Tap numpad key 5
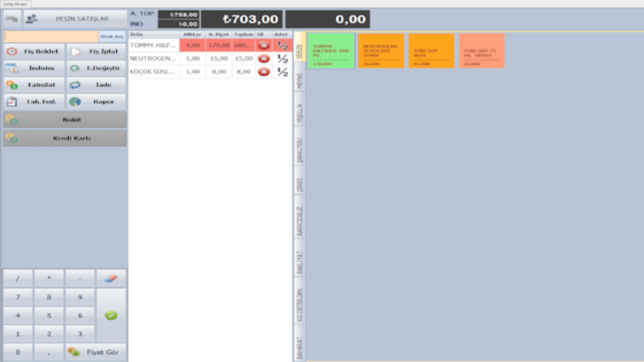This screenshot has height=362, width=644. pyautogui.click(x=49, y=315)
